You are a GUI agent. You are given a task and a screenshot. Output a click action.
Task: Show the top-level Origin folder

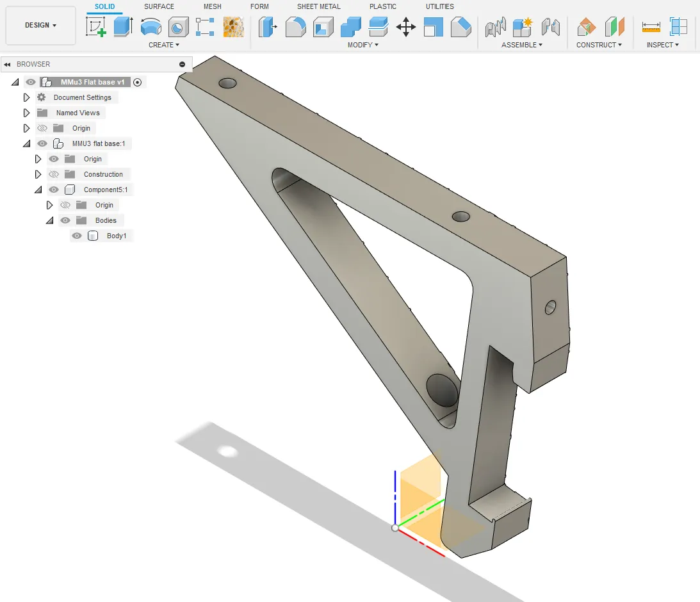tap(42, 128)
